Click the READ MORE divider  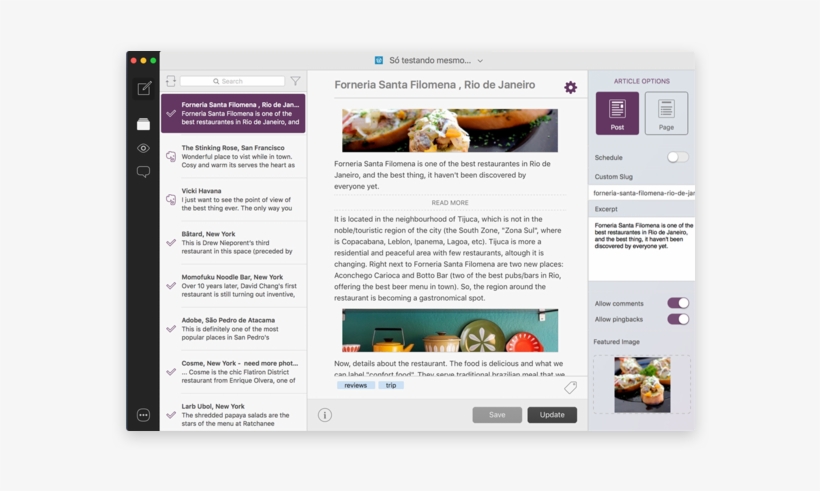pyautogui.click(x=450, y=203)
